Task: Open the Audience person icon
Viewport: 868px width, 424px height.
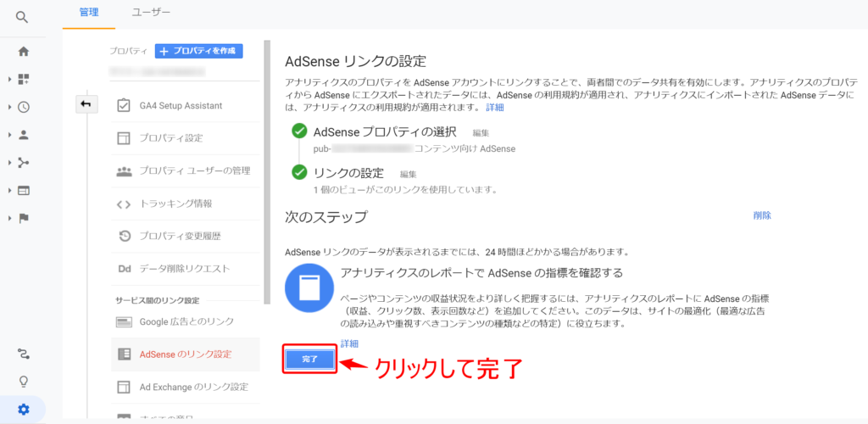Action: [x=23, y=135]
